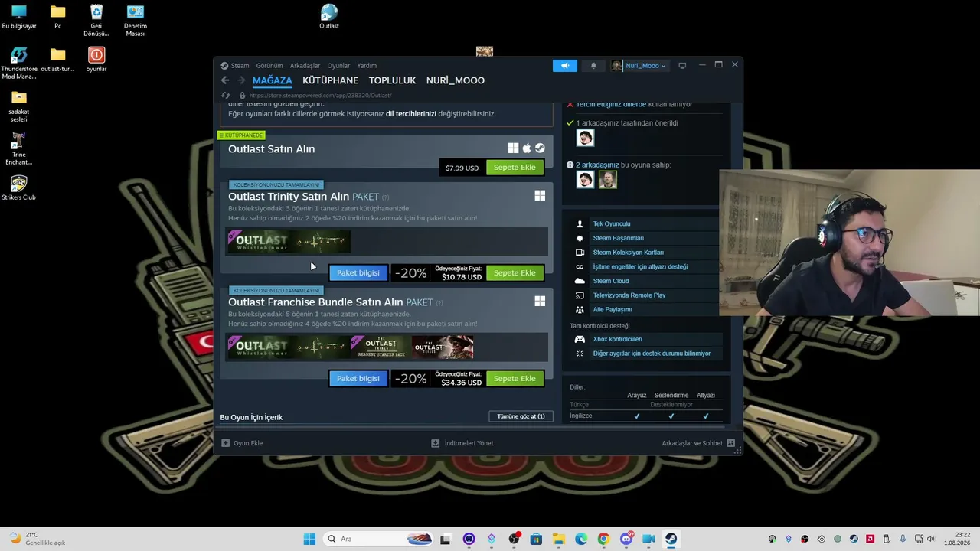
Task: Click the Outlast Whistleblower thumbnail in Trinity bundle
Action: 258,242
